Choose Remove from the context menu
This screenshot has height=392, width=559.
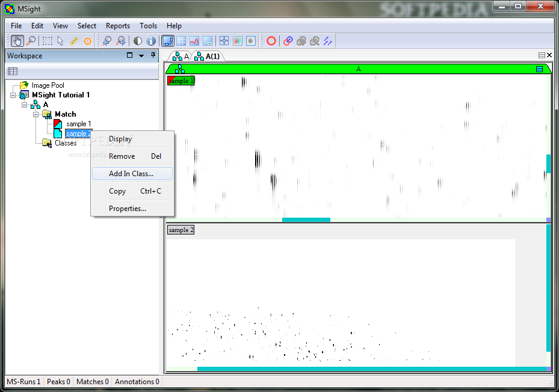tap(132, 156)
